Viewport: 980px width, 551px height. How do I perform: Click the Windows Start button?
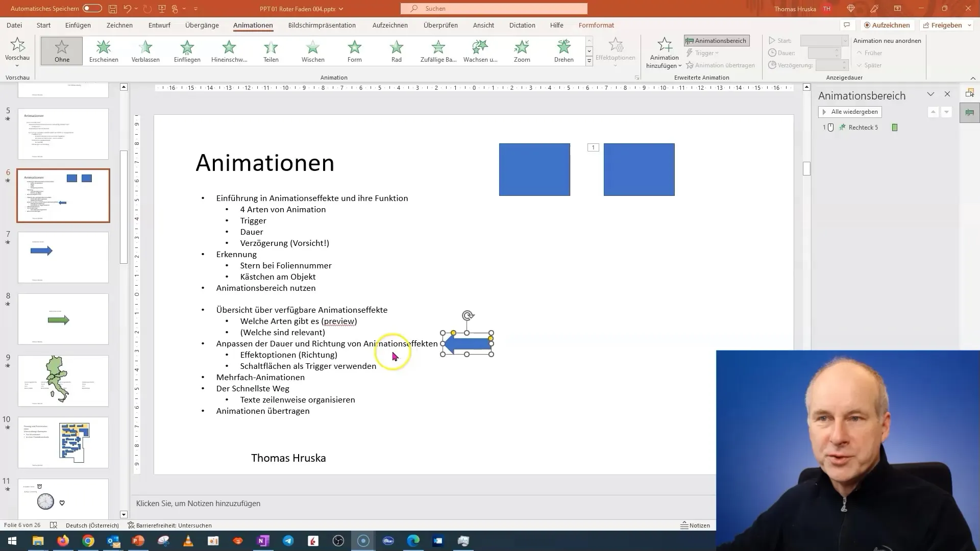tap(12, 541)
